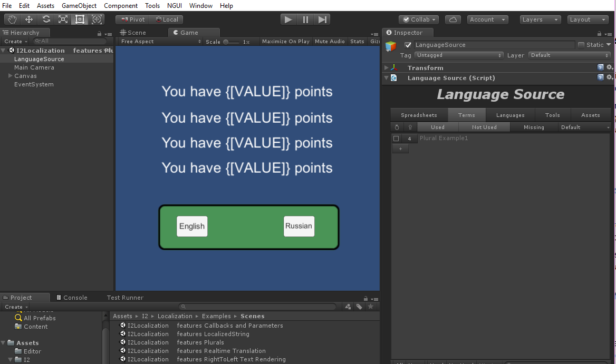616x364 pixels.
Task: Toggle the LanguageSource active checkbox
Action: click(x=408, y=45)
